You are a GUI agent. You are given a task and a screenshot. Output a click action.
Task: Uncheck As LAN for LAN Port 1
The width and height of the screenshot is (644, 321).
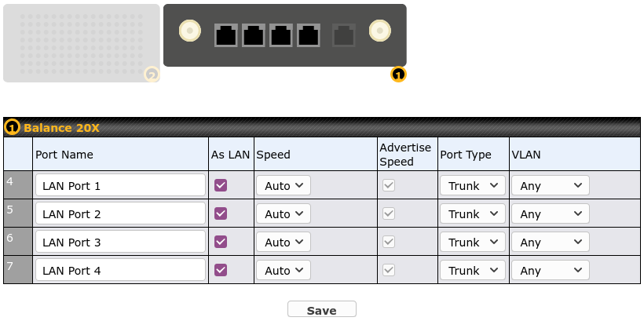tap(221, 185)
